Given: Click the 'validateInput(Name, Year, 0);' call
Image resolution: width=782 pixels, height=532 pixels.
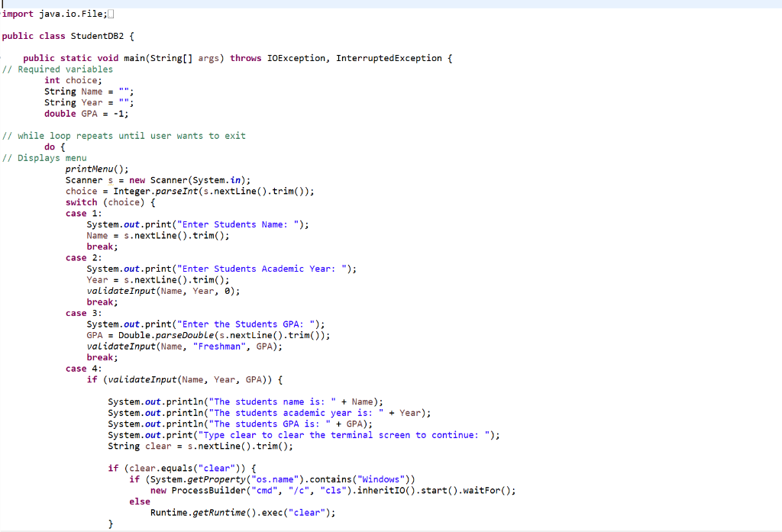Looking at the screenshot, I should 163,291.
